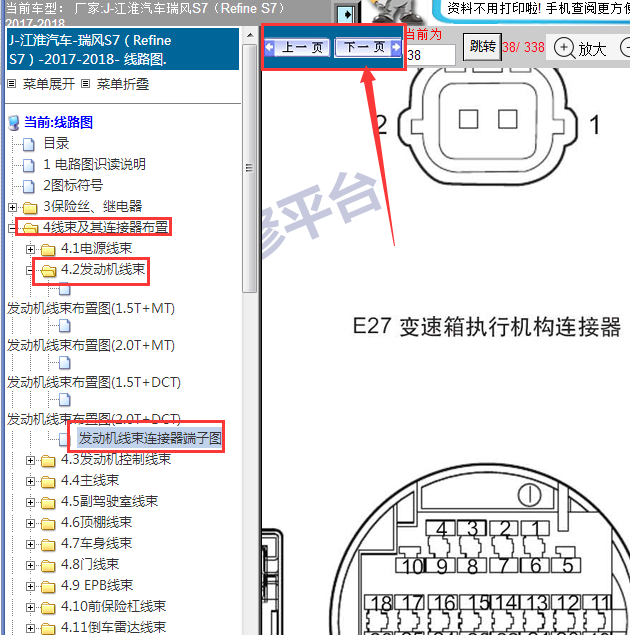
Task: Click the sidebar vertical scrollbar thumb
Action: pos(249,168)
